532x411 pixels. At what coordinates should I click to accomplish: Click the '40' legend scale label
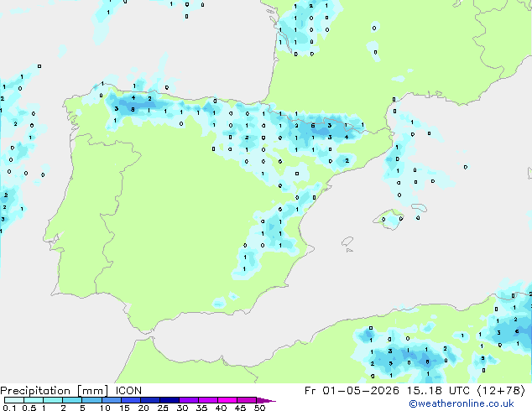tap(222, 408)
